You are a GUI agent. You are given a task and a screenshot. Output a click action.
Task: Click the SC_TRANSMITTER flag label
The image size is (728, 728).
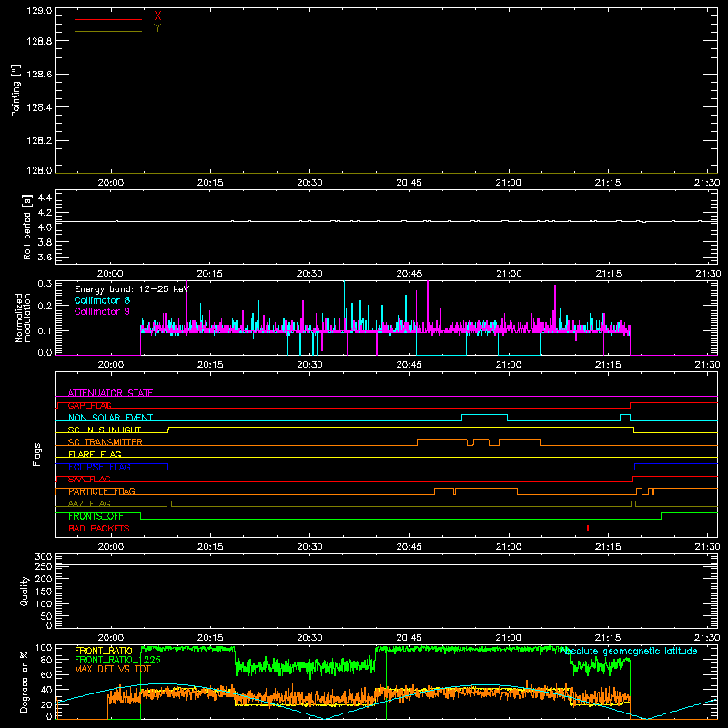(x=106, y=442)
